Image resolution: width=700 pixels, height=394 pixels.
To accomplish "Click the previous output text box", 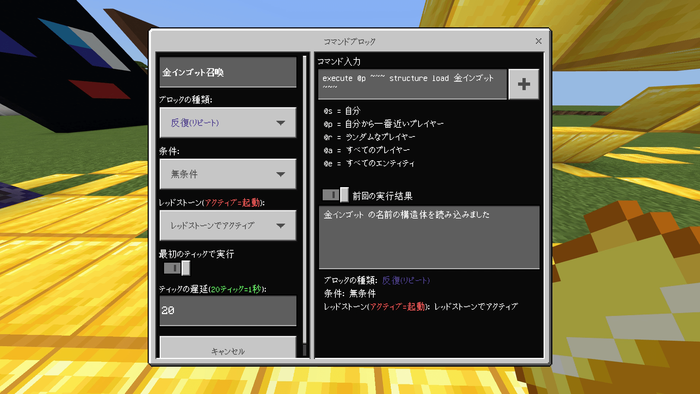I will [x=429, y=237].
